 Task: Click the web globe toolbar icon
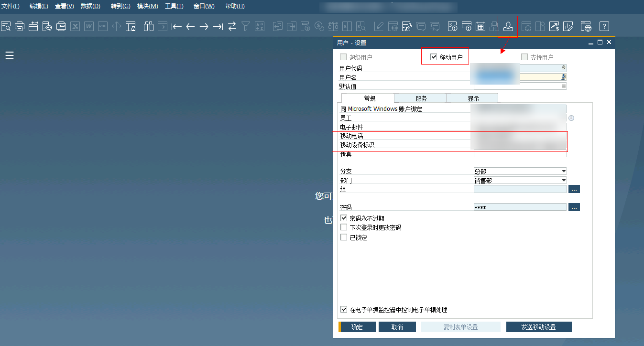click(586, 26)
